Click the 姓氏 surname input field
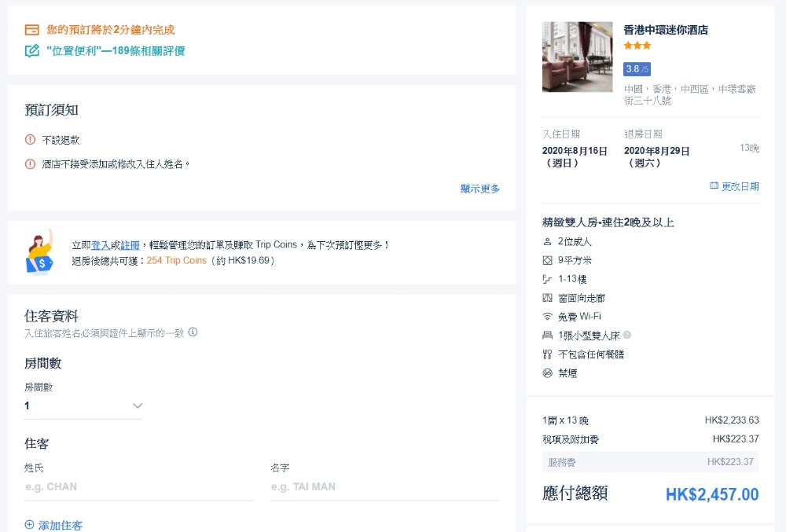Screen dimensions: 786x532 coord(138,487)
